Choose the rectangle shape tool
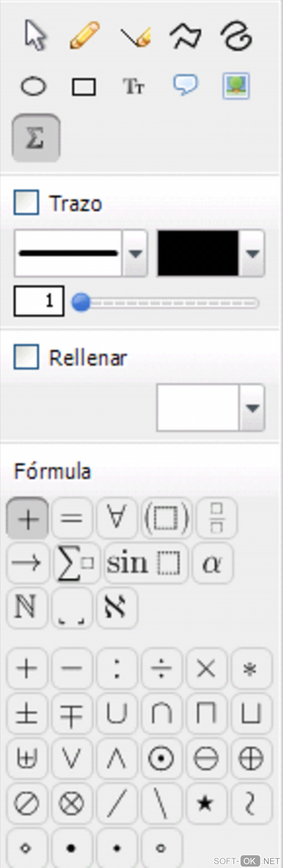 click(x=84, y=87)
